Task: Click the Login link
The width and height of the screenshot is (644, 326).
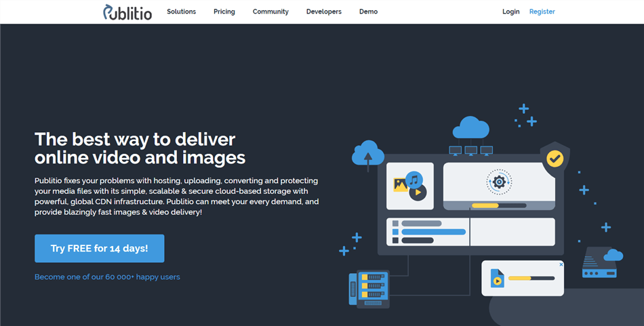Action: [511, 12]
